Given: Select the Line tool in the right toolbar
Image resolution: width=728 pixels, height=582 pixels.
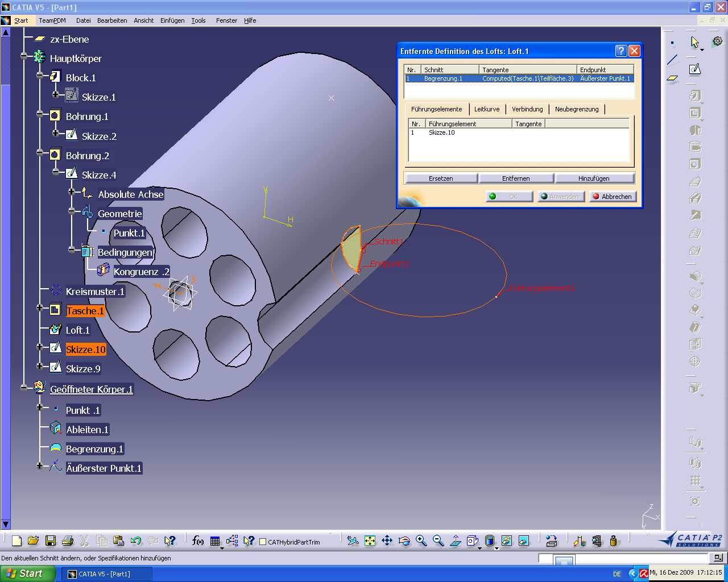Looking at the screenshot, I should click(x=672, y=60).
